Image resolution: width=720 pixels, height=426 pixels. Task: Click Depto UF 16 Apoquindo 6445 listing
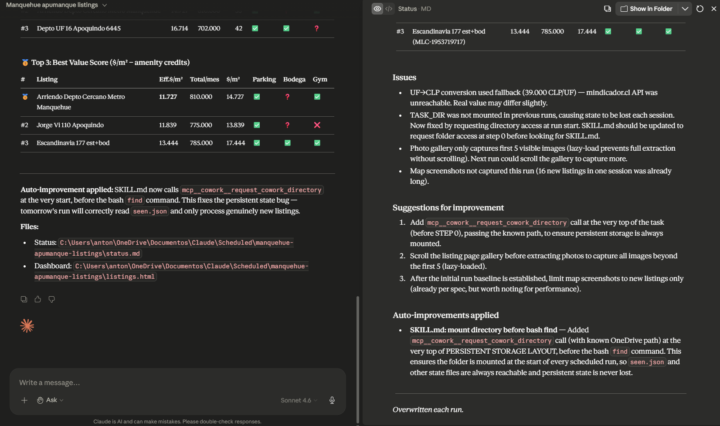pos(79,28)
